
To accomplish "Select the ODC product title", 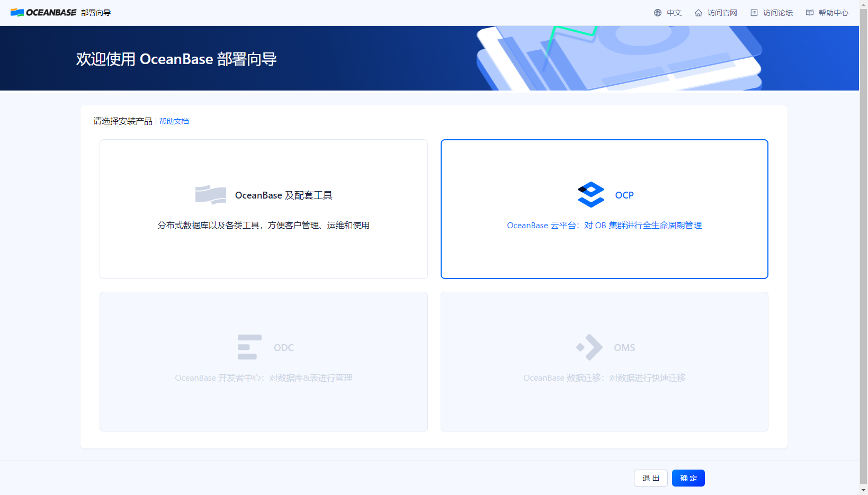I will click(284, 348).
